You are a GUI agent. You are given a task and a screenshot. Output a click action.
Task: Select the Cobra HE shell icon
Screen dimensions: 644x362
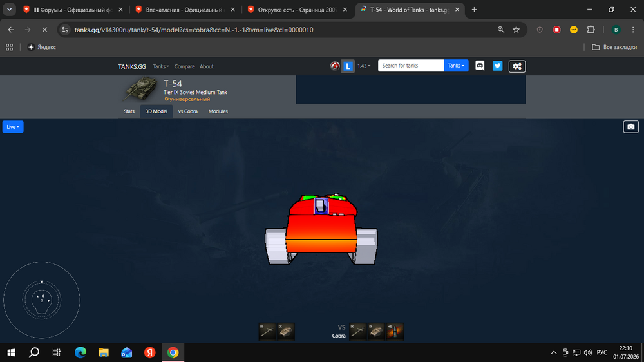coord(395,332)
